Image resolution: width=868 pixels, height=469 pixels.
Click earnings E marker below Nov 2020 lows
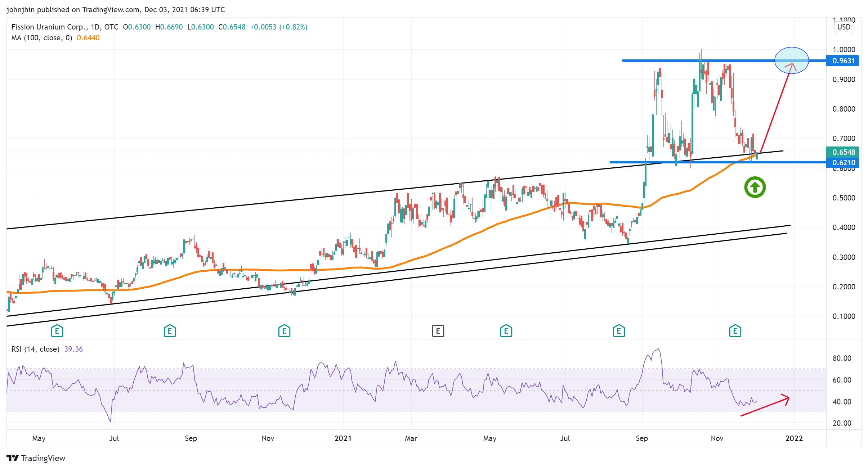coord(284,330)
